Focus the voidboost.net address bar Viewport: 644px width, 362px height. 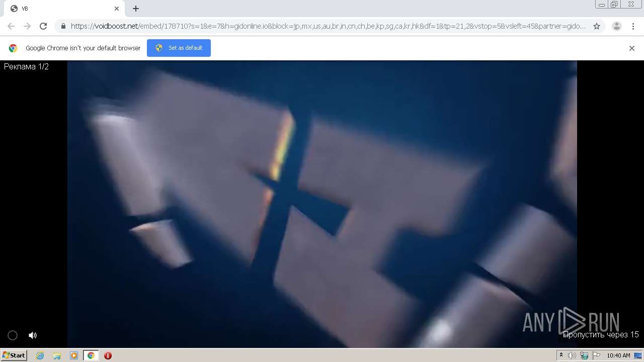(x=328, y=26)
